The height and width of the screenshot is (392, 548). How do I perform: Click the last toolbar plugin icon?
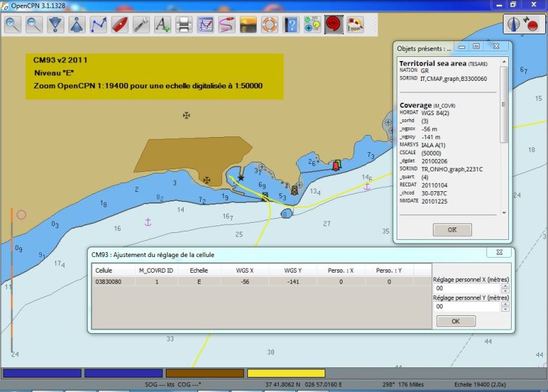point(355,25)
